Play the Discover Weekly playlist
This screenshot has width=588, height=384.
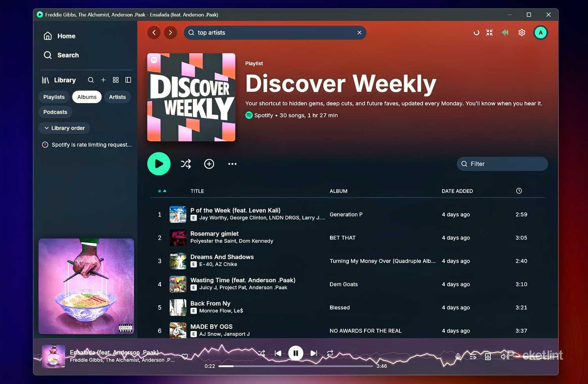[159, 164]
